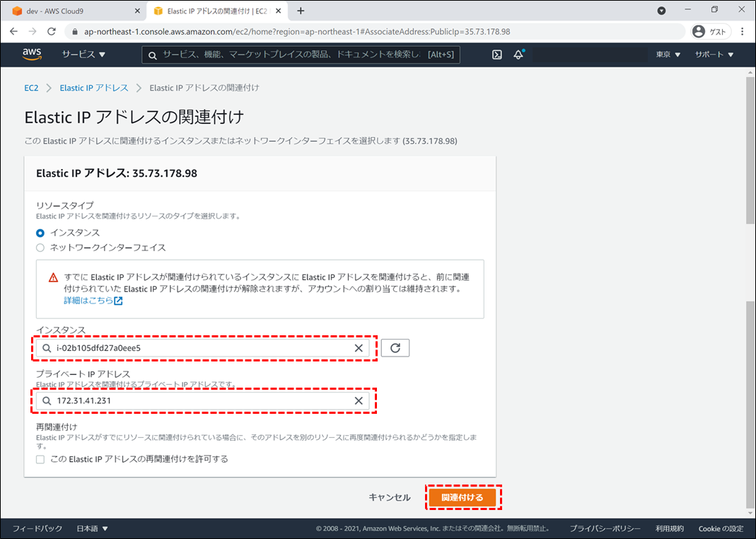Image resolution: width=756 pixels, height=539 pixels.
Task: Open the CloudShell terminal icon
Action: click(x=496, y=54)
